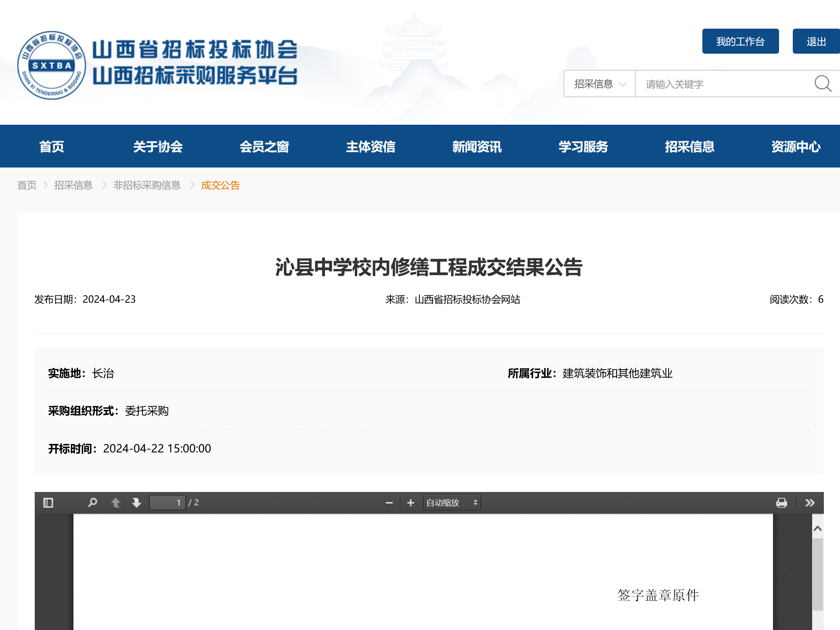Print the PDF document
This screenshot has width=840, height=630.
(x=781, y=502)
